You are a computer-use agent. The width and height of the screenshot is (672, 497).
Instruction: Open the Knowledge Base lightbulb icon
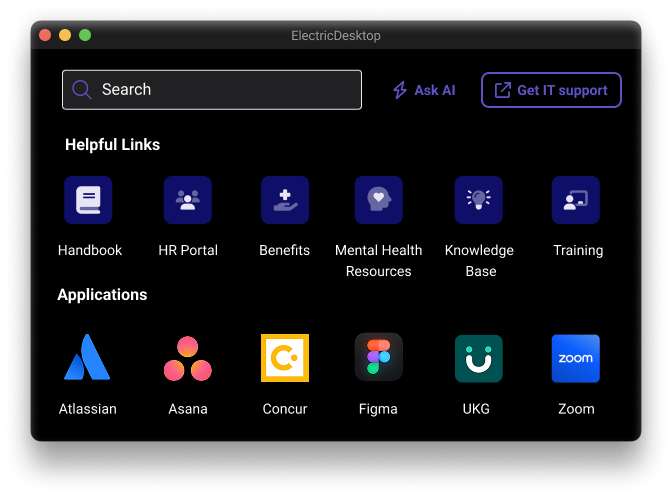pos(479,200)
